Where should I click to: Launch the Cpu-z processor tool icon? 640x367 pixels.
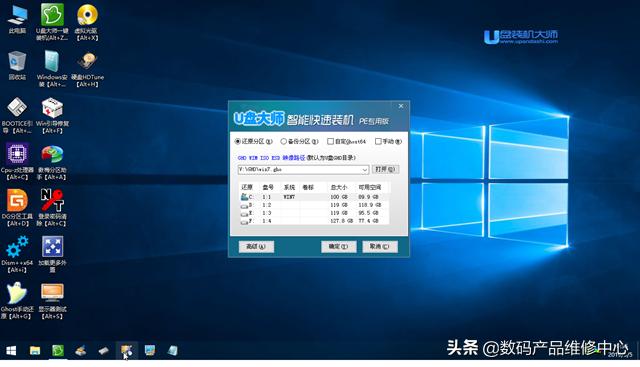(x=17, y=162)
